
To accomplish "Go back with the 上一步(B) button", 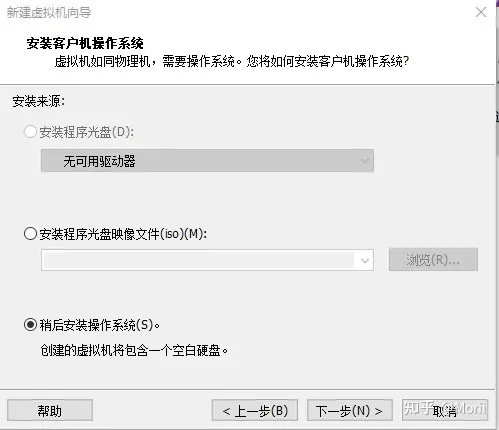I will pyautogui.click(x=255, y=410).
